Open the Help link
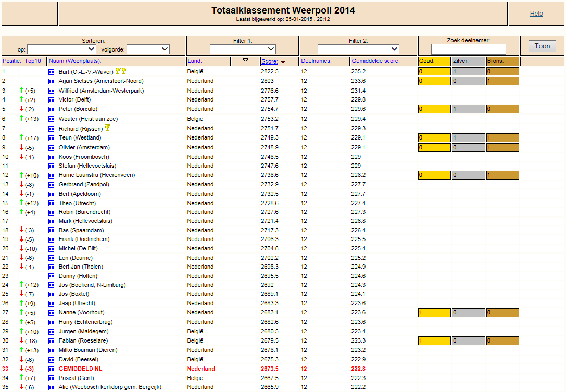This screenshot has height=392, width=566. point(536,14)
